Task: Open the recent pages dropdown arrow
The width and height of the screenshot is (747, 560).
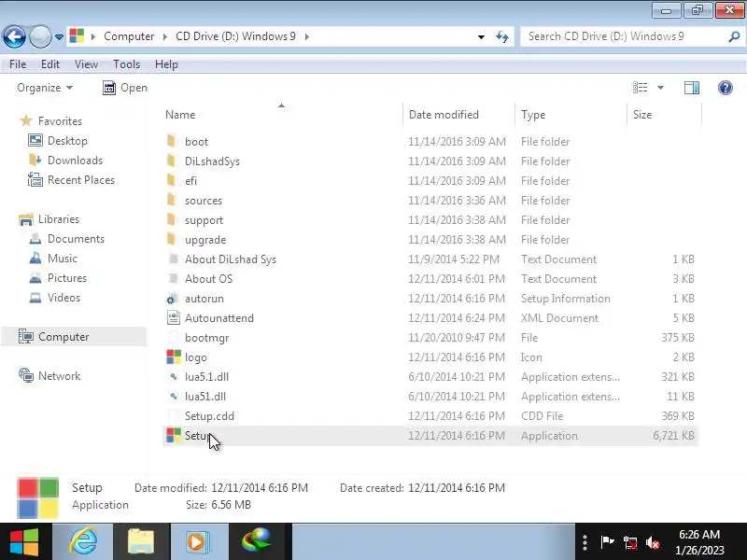Action: click(x=59, y=36)
